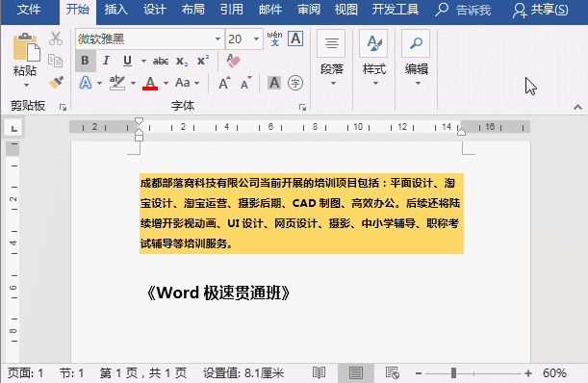Click the Cut scissors icon
588x383 pixels.
(x=56, y=38)
